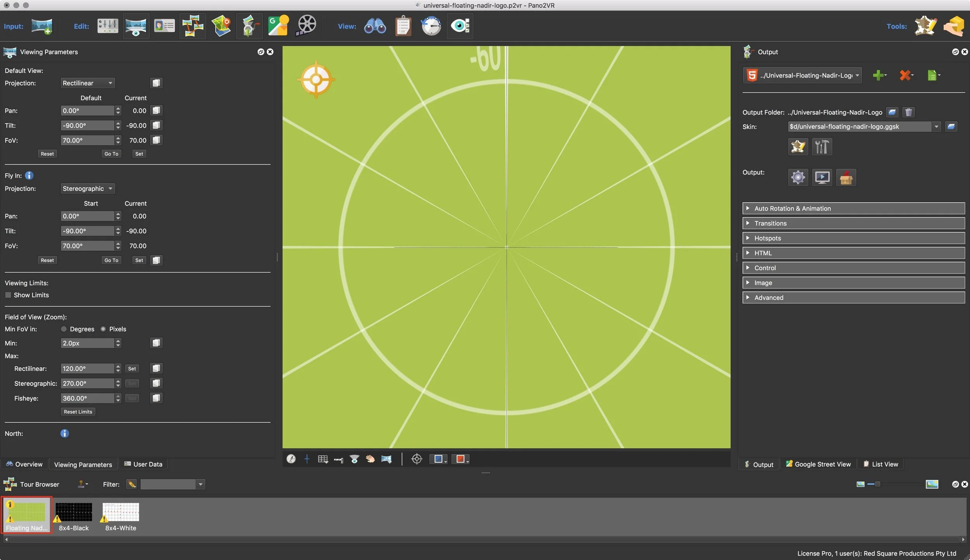Click the red square color swatch in viewer toolbar
The width and height of the screenshot is (970, 560).
(461, 459)
